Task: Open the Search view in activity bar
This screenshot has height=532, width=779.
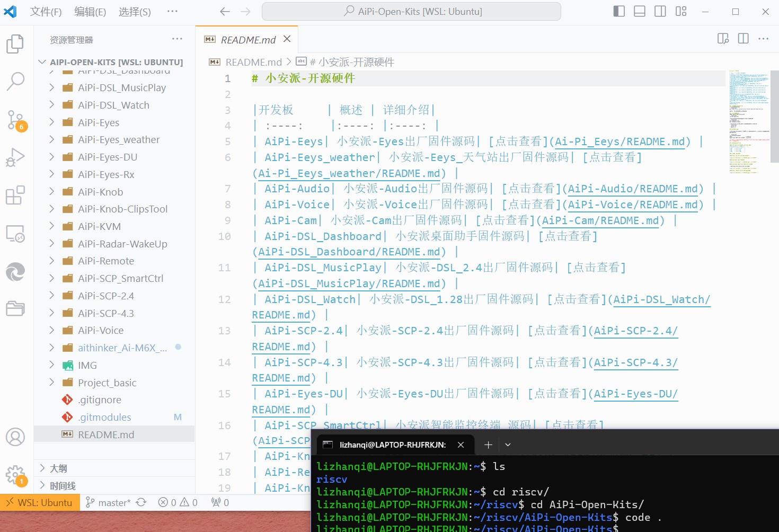Action: point(15,82)
